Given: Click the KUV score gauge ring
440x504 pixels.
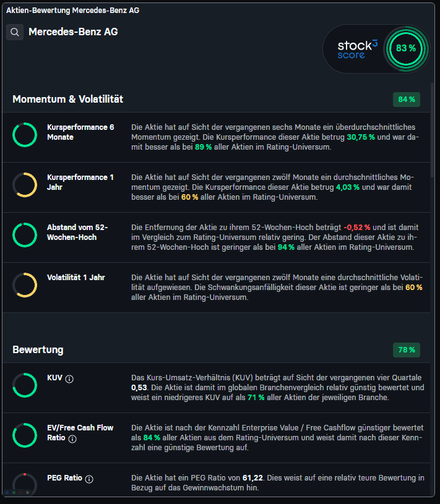Looking at the screenshot, I should [x=25, y=385].
